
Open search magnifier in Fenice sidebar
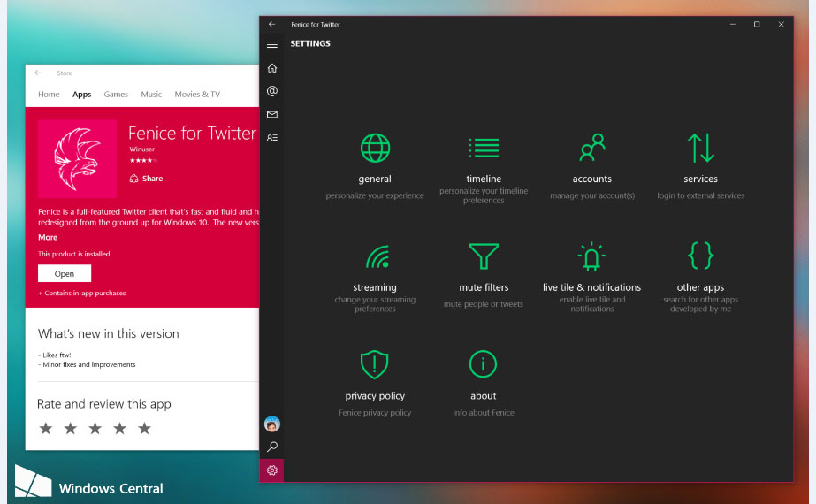tap(271, 447)
